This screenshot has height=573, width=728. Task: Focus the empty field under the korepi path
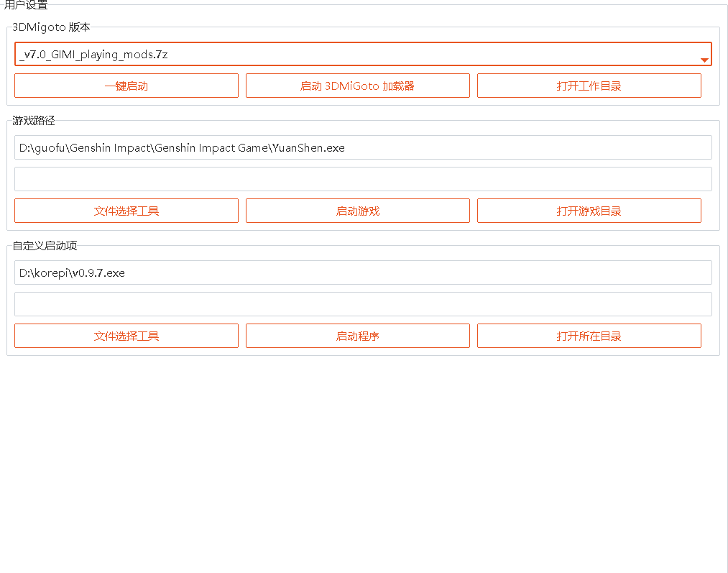click(363, 304)
